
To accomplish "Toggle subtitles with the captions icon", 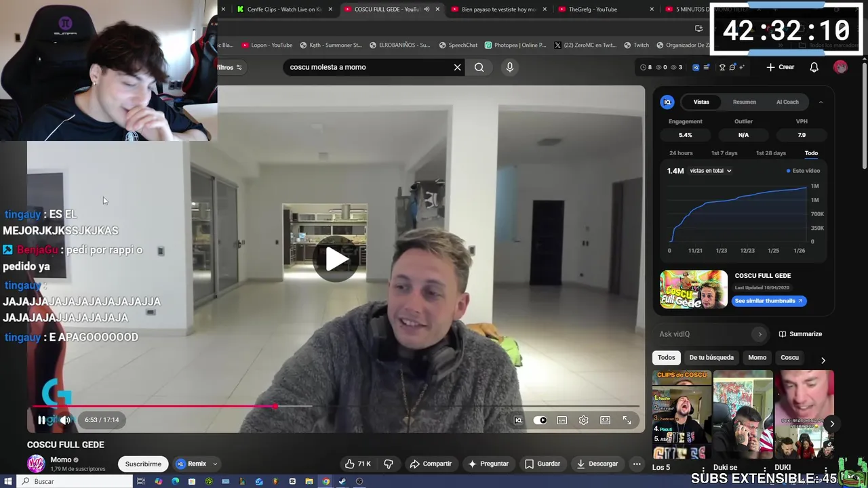I will pyautogui.click(x=561, y=420).
